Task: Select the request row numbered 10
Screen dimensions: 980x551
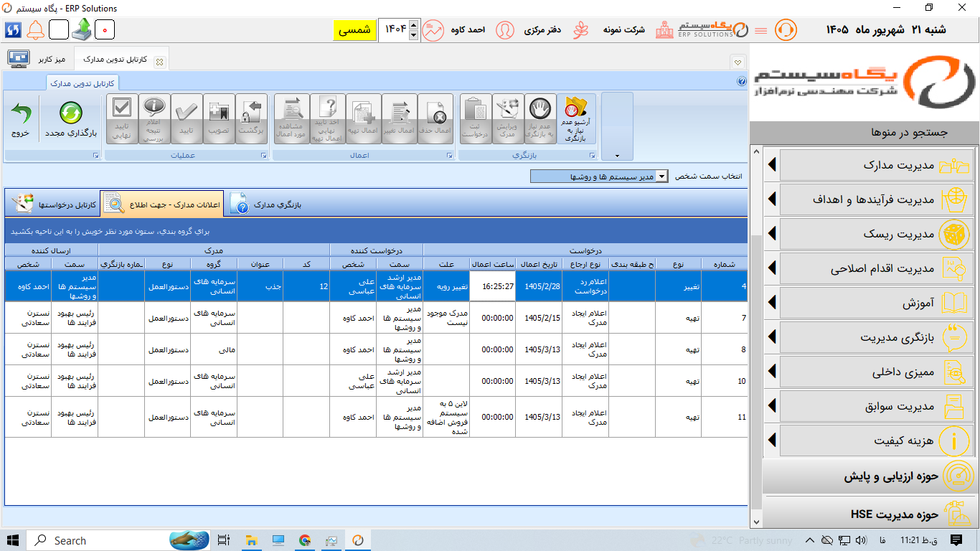Action: coord(376,381)
